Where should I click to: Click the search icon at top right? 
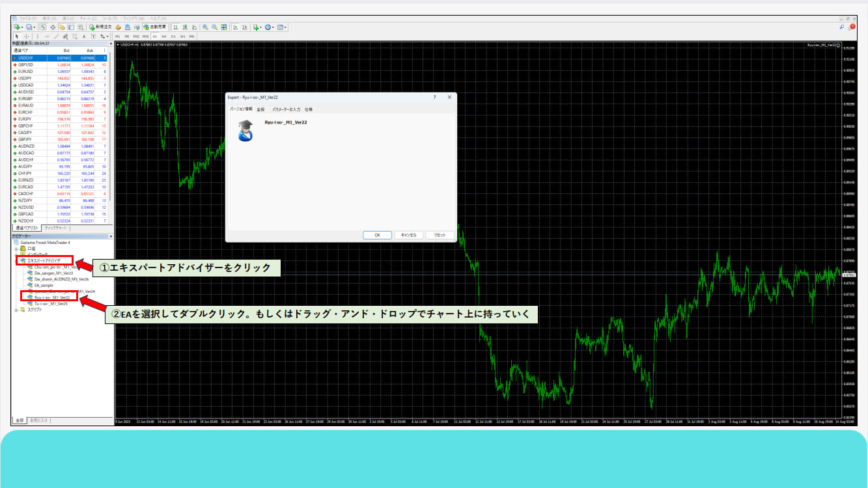(x=843, y=27)
